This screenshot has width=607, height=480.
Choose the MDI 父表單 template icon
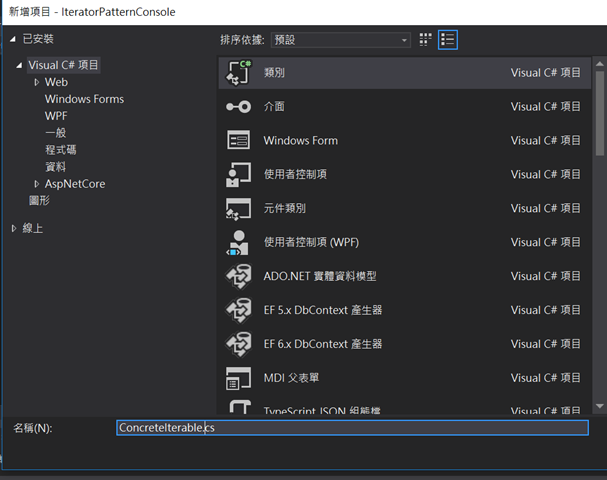[238, 378]
